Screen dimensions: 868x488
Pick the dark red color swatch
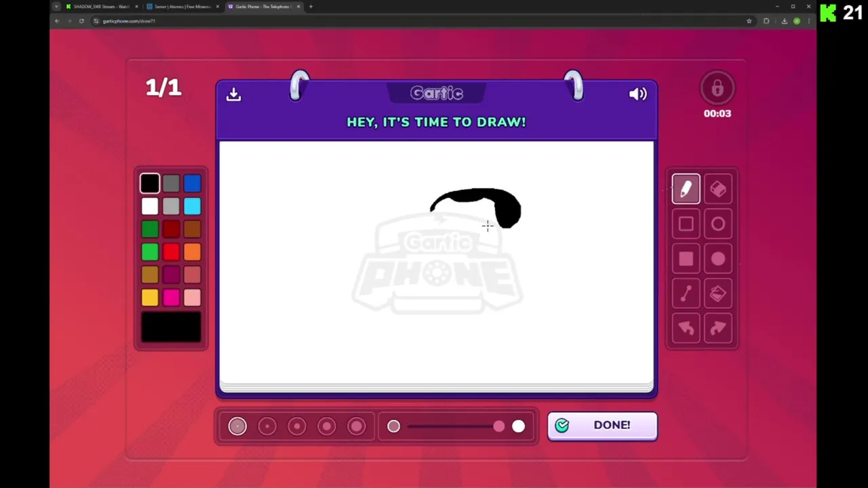[x=171, y=229]
